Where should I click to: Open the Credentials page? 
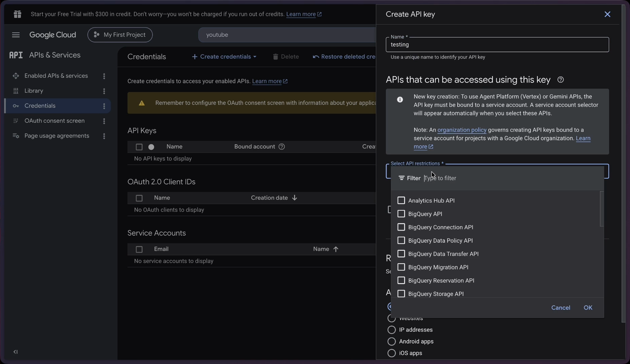pyautogui.click(x=40, y=106)
